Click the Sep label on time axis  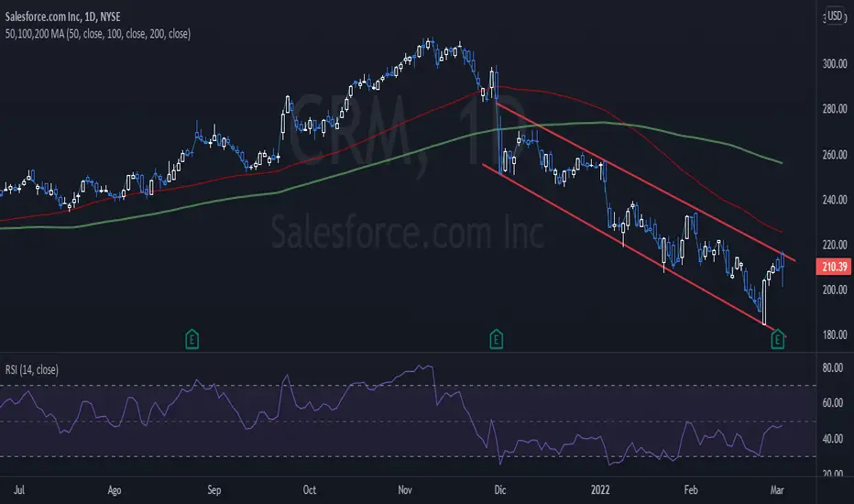[x=214, y=490]
